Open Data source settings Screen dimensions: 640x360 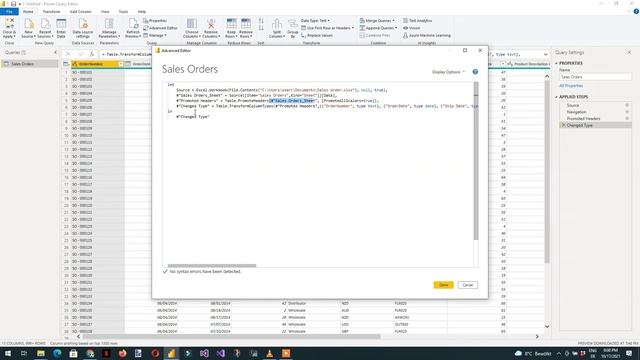(83, 28)
